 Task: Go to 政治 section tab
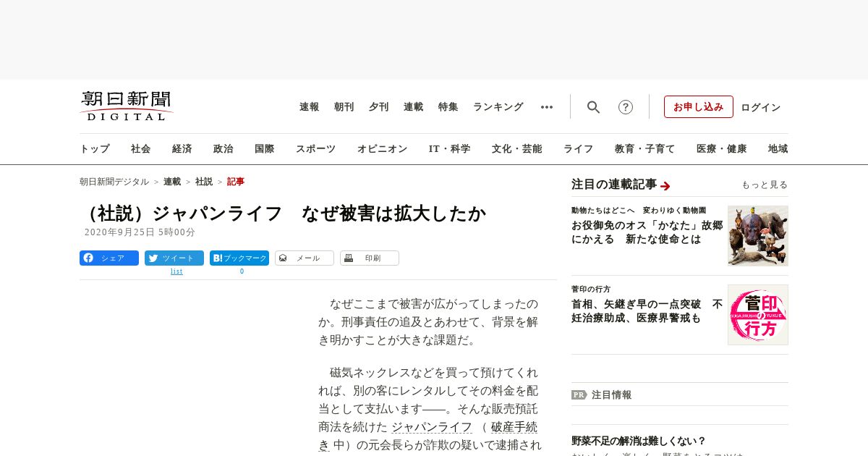pos(224,149)
